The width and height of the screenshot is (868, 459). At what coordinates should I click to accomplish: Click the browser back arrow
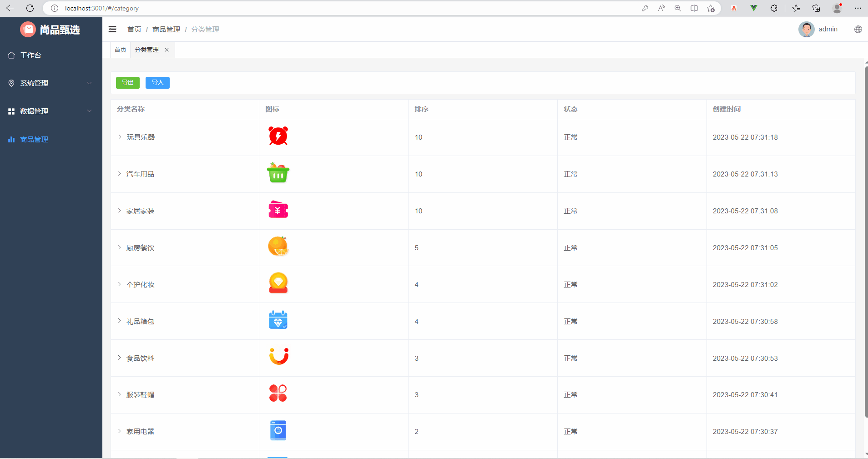10,8
